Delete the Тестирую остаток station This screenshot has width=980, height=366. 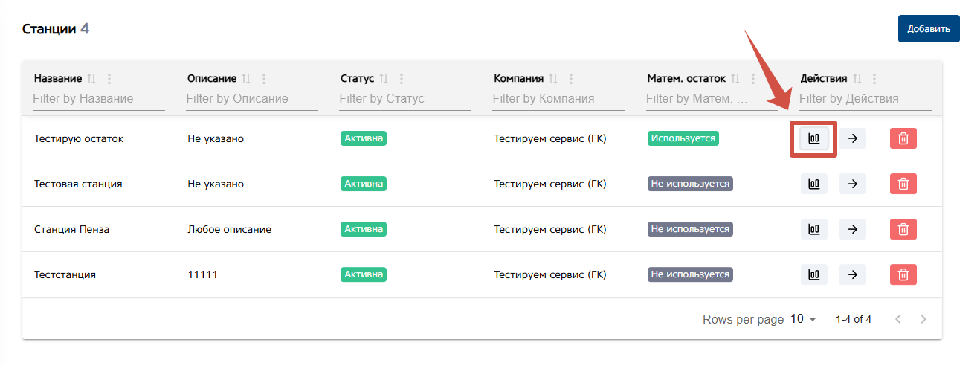(903, 138)
